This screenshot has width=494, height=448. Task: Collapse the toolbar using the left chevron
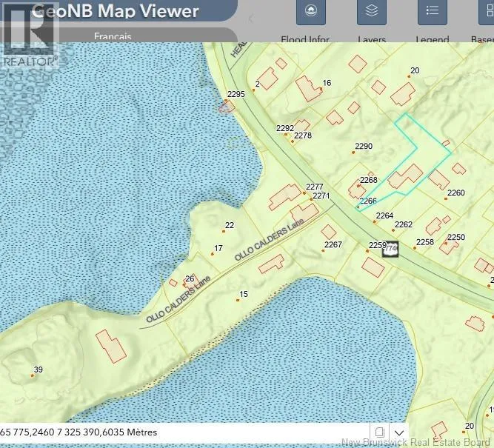[251, 19]
